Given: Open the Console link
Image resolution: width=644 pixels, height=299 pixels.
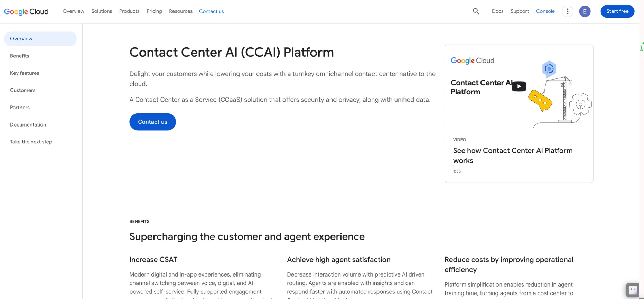Looking at the screenshot, I should [545, 11].
